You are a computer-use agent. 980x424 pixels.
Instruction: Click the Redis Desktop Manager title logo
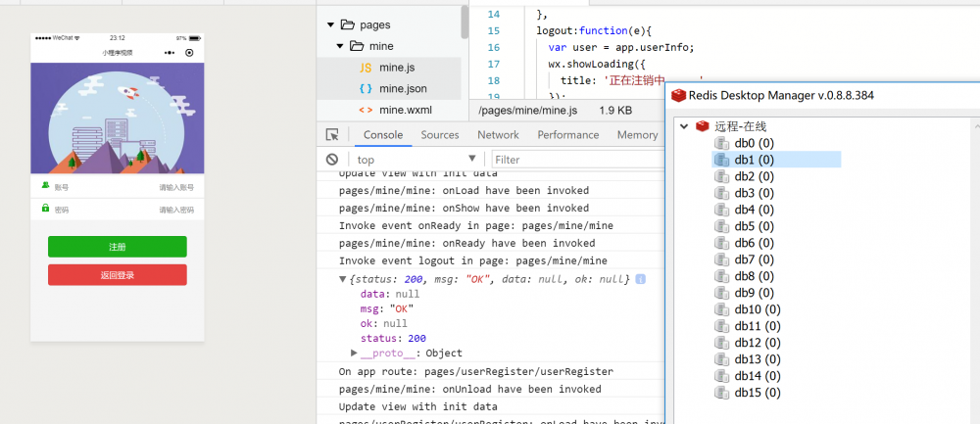tap(678, 96)
